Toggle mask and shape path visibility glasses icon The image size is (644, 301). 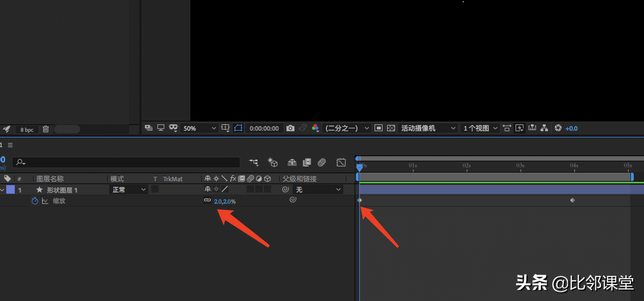(173, 128)
